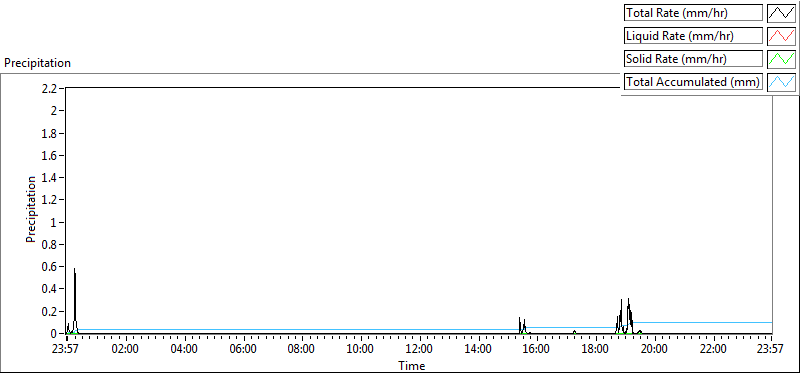
Task: Click the 22:00 x-axis tick label
Action: click(713, 350)
